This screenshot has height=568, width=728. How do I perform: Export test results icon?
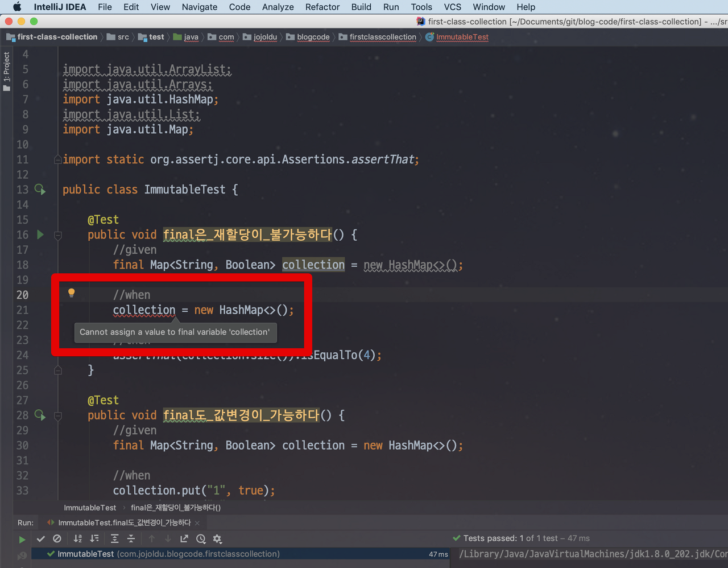[184, 539]
